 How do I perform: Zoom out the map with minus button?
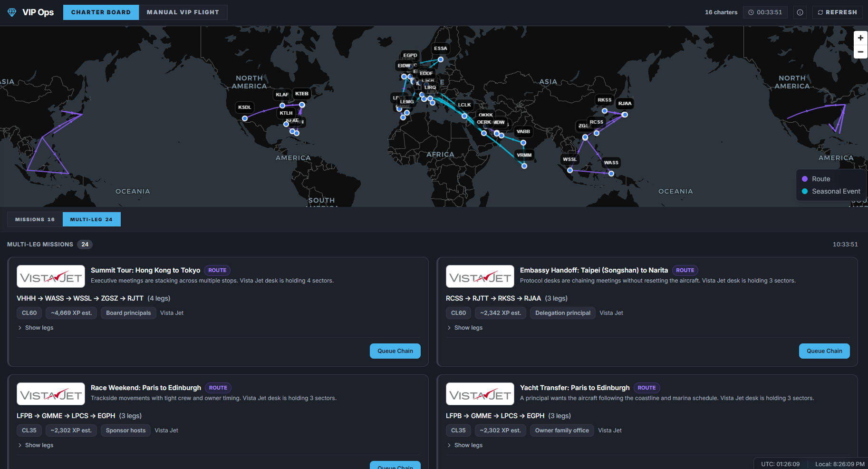pos(860,51)
